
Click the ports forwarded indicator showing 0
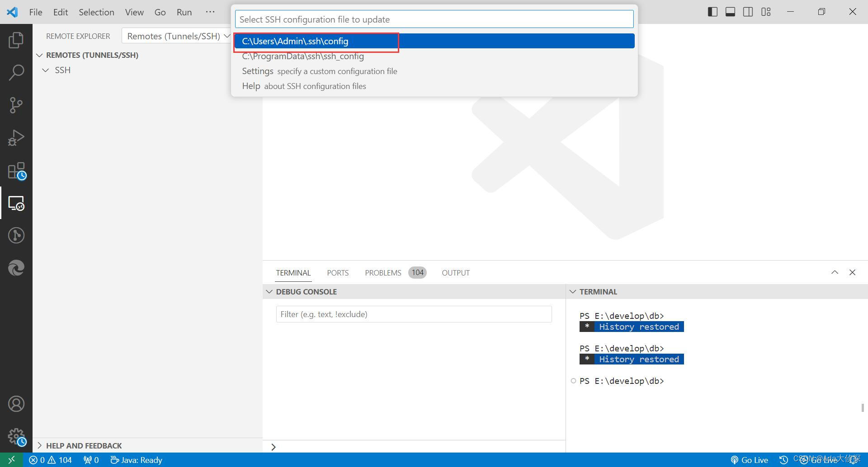(x=91, y=460)
